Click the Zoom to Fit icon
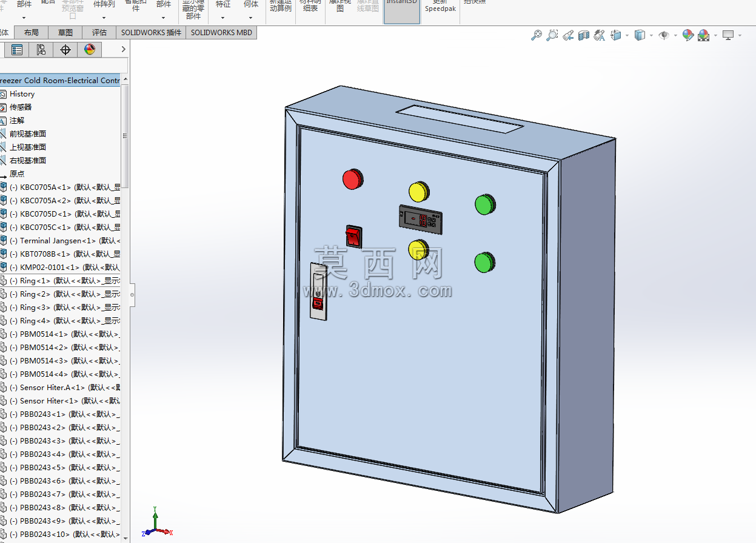This screenshot has width=756, height=543. 537,35
